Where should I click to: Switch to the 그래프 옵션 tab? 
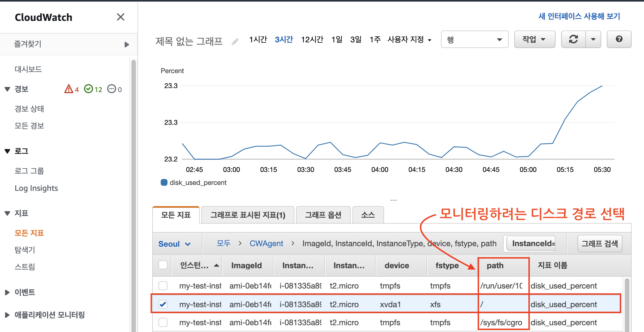[323, 215]
